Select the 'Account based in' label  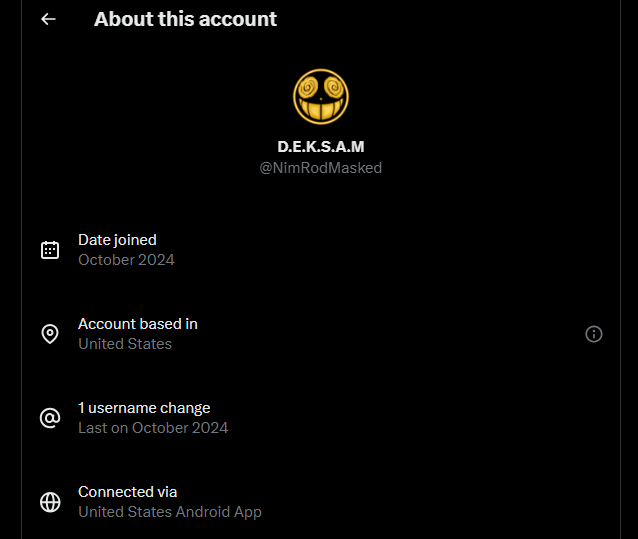point(138,324)
